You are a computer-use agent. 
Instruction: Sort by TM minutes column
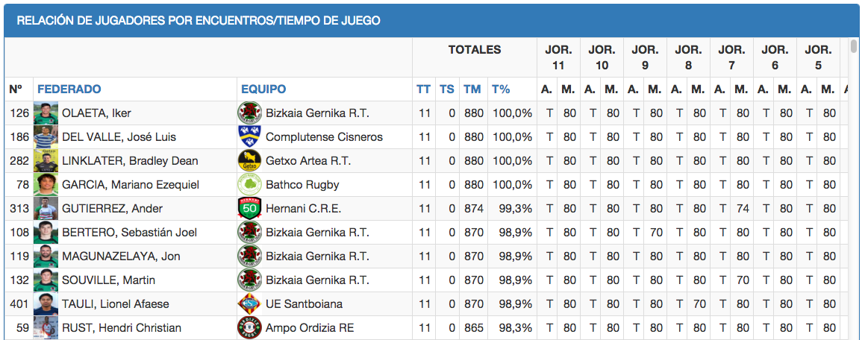point(472,89)
